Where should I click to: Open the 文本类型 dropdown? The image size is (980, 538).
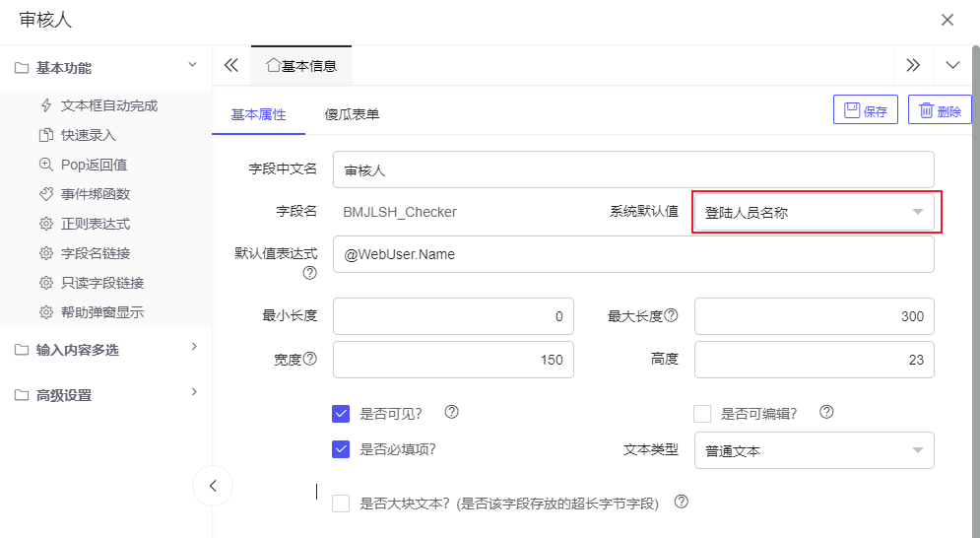tap(814, 450)
